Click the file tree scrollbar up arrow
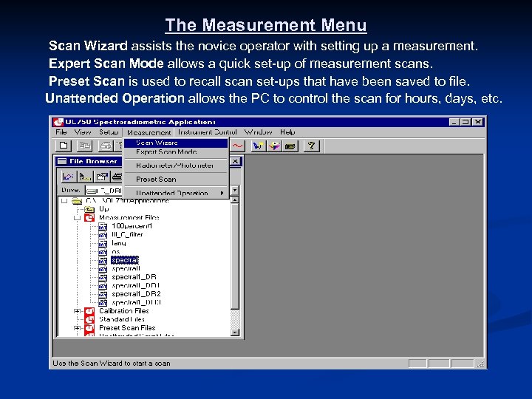Viewport: 532px width, 399px height. 235,200
